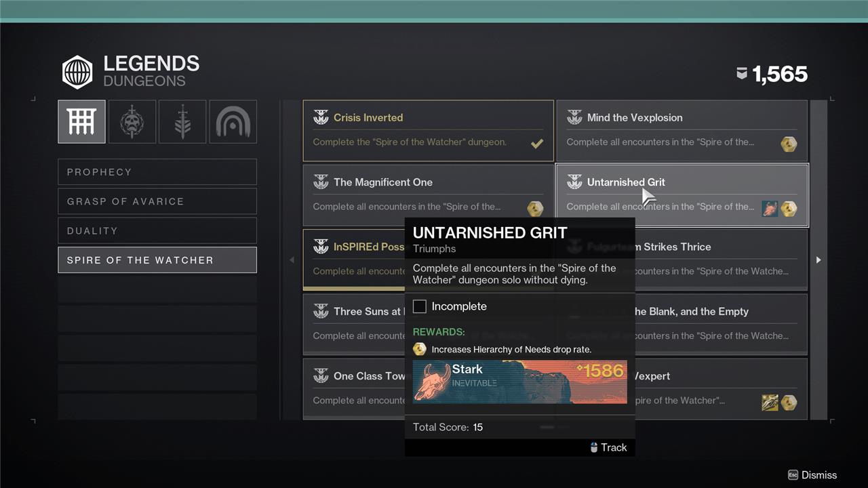Select Prophecy in the dungeon list
Viewport: 868px width, 488px height.
[157, 172]
